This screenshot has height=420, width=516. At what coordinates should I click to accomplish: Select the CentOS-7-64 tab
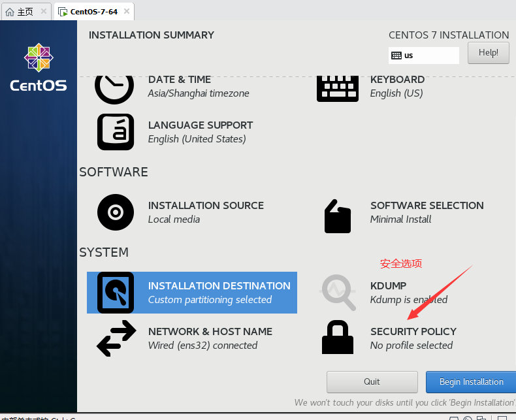94,12
